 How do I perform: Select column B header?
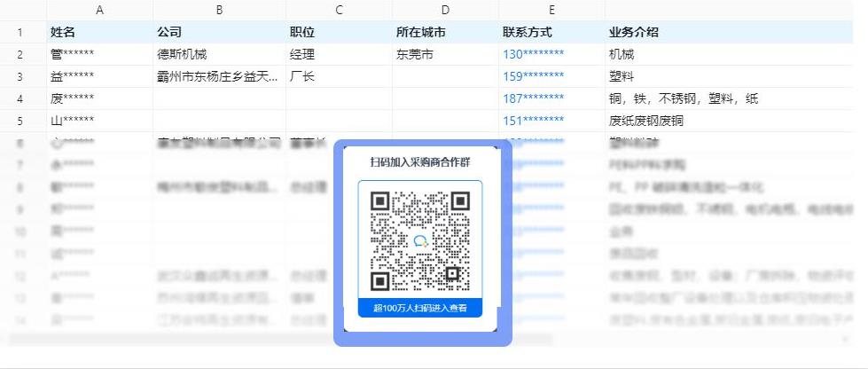[x=219, y=11]
